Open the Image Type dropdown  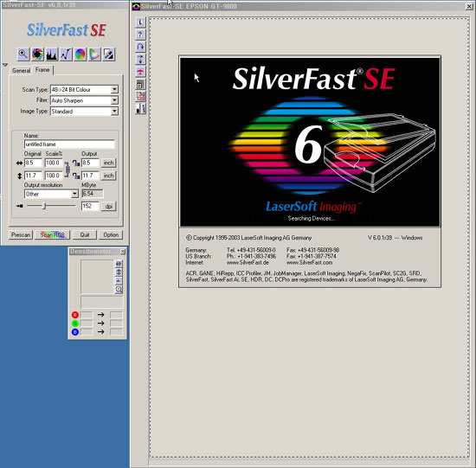114,112
